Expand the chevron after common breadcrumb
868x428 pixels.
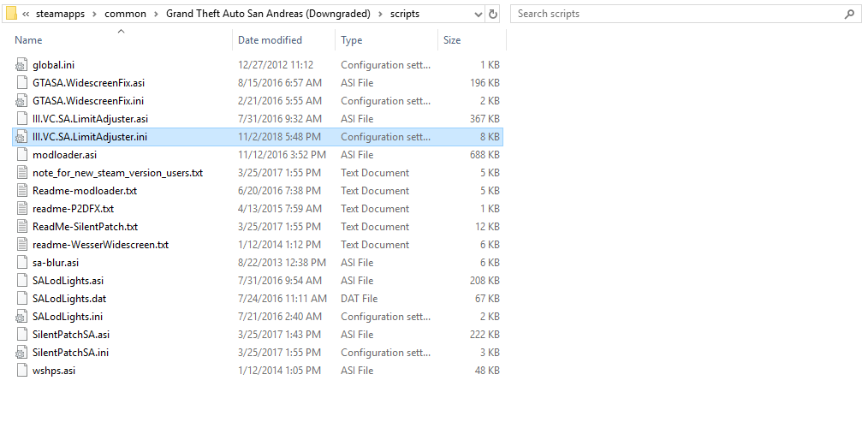(x=156, y=15)
